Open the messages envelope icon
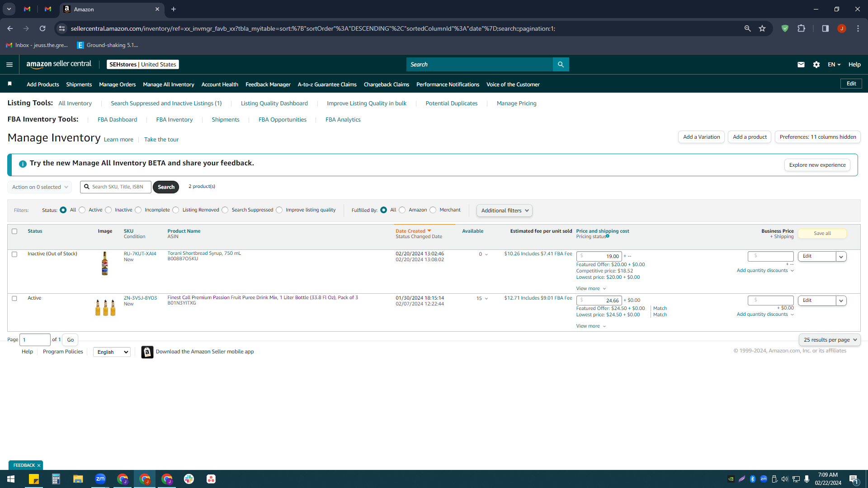The height and width of the screenshot is (488, 868). click(x=801, y=65)
